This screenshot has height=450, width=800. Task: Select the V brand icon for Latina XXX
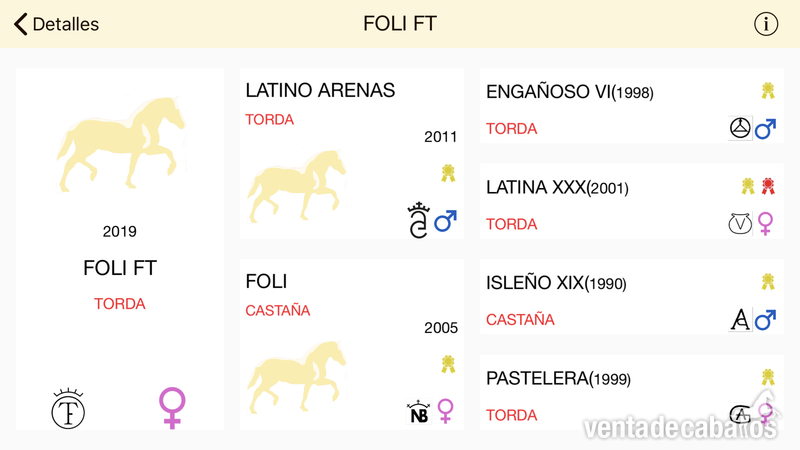(x=740, y=223)
